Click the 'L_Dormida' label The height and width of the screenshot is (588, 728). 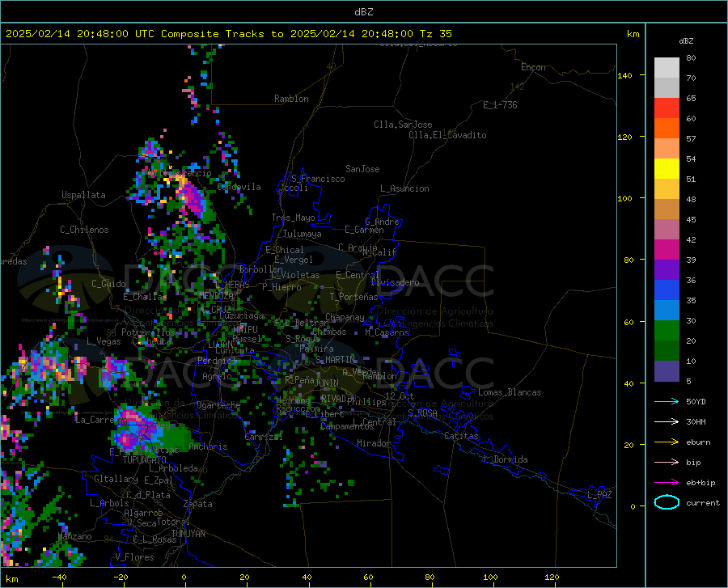tap(506, 459)
